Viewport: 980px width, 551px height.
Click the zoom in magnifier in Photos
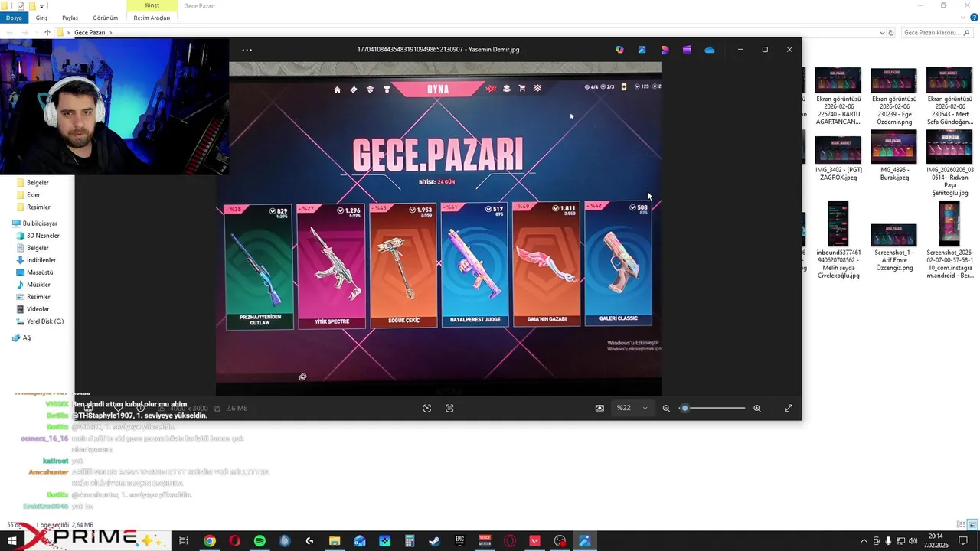pyautogui.click(x=757, y=409)
